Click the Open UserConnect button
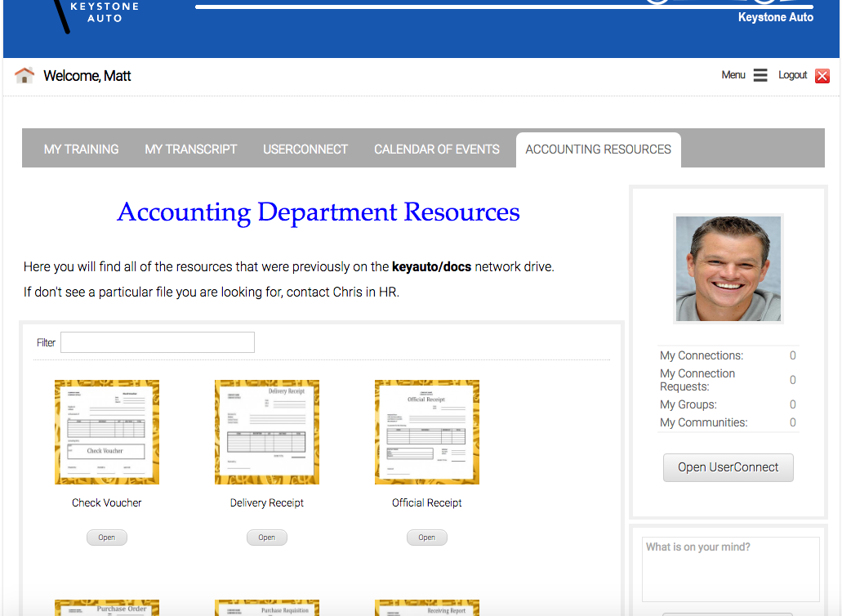This screenshot has height=616, width=842. [x=728, y=467]
